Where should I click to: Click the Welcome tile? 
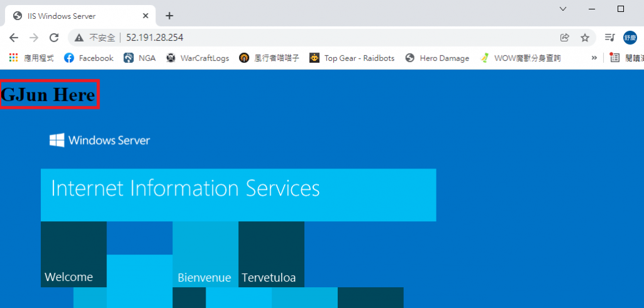tap(74, 254)
